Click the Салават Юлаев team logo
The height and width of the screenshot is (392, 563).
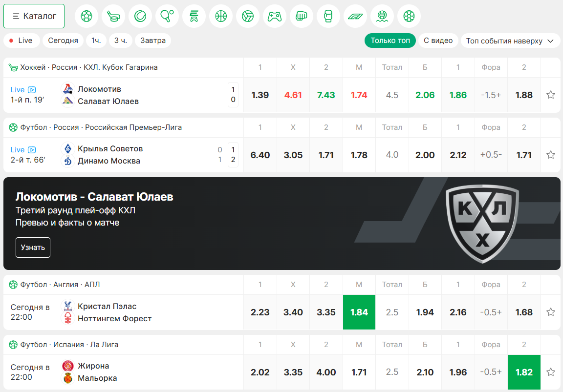tap(67, 101)
